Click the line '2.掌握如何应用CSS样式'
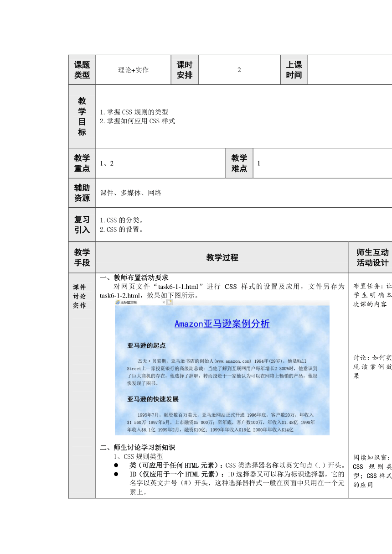The image size is (392, 554). click(137, 121)
